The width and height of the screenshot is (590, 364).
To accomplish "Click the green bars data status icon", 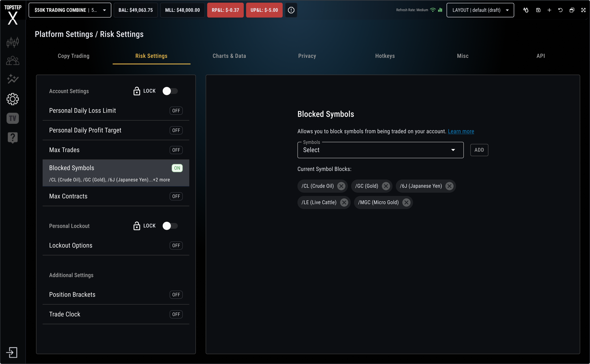I will click(x=440, y=10).
